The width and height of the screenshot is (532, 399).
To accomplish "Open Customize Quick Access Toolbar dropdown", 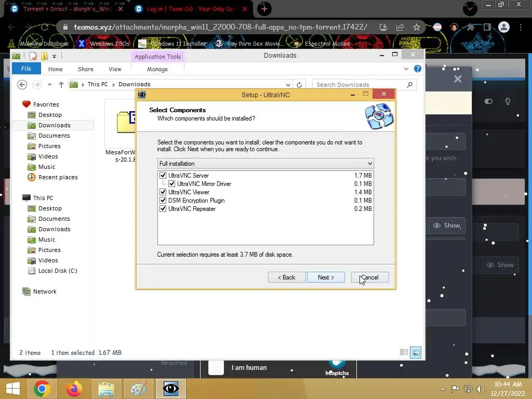I will click(54, 56).
